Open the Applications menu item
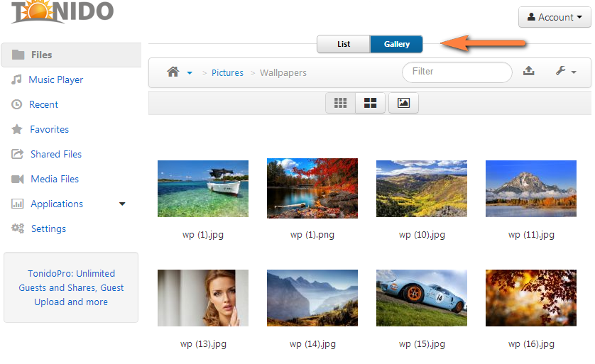595x364 pixels. (x=57, y=204)
